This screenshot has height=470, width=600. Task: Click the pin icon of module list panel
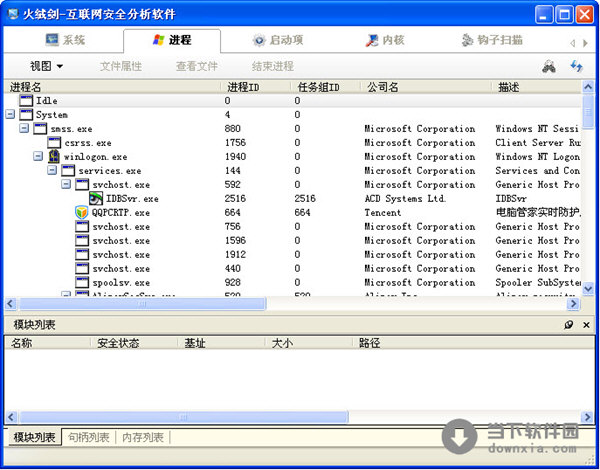click(569, 325)
